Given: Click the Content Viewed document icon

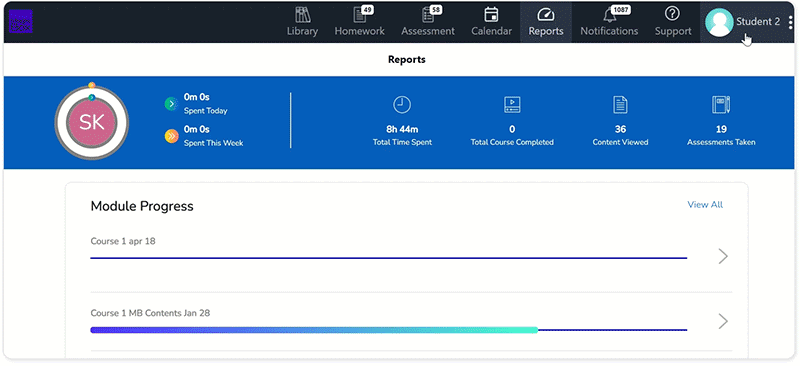Looking at the screenshot, I should pyautogui.click(x=620, y=105).
